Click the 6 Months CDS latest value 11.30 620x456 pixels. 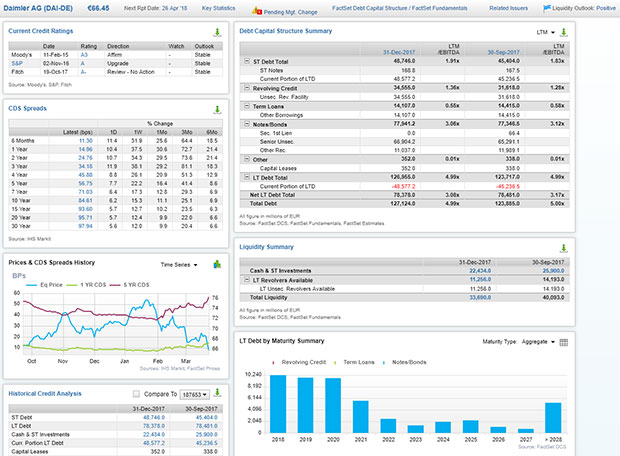(x=86, y=141)
